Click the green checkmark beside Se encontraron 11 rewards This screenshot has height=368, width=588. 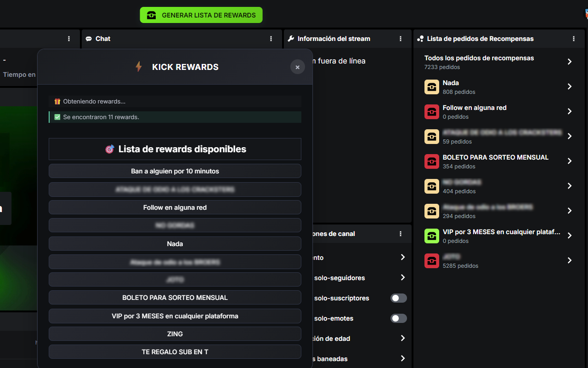(x=57, y=117)
